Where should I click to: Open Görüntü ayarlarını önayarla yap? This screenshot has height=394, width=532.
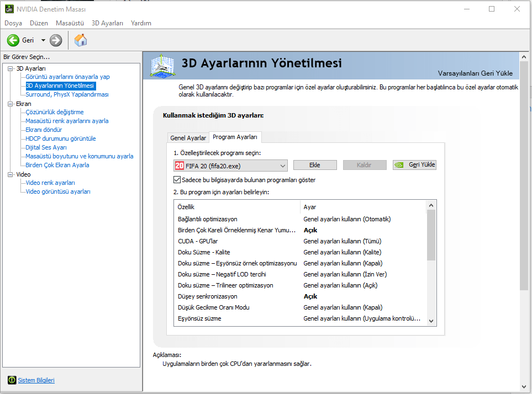tap(67, 77)
